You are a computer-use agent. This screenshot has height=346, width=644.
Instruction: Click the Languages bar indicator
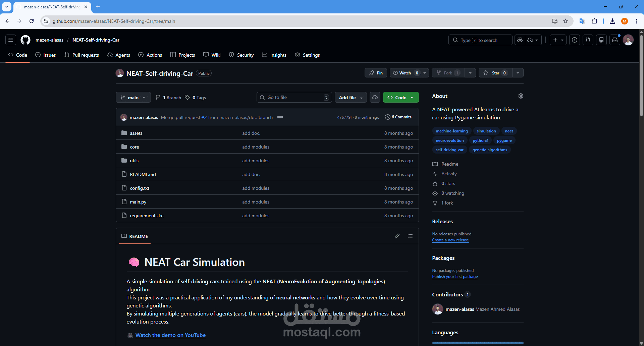(478, 343)
